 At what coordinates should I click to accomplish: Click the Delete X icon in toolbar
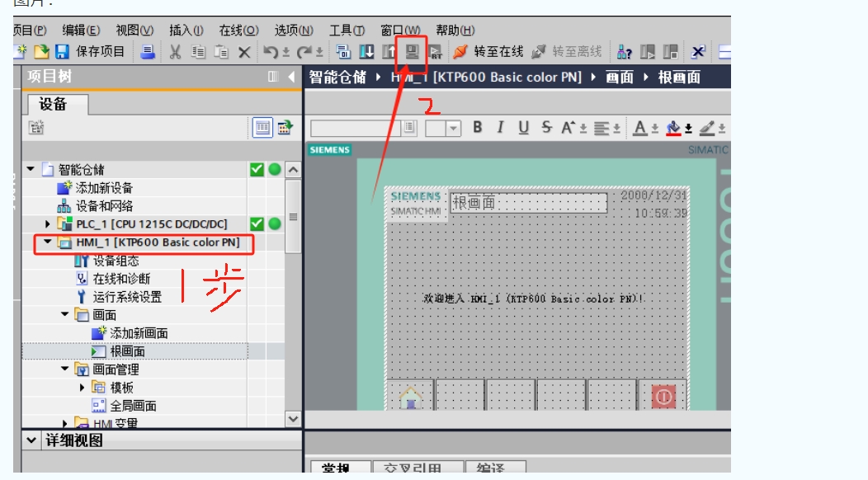244,52
